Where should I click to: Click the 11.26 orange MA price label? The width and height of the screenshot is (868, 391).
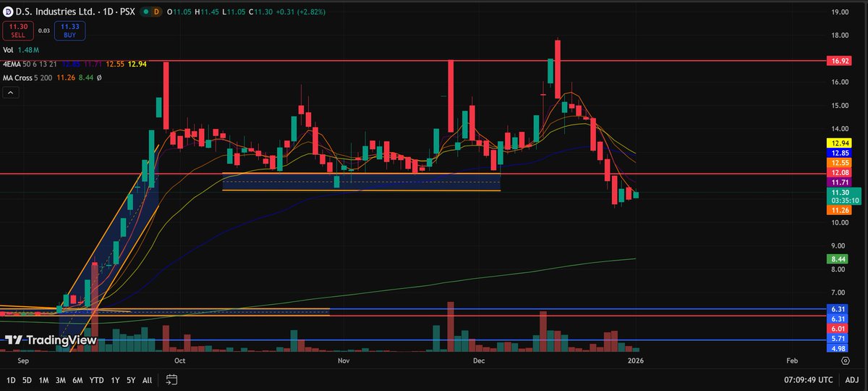coord(840,210)
